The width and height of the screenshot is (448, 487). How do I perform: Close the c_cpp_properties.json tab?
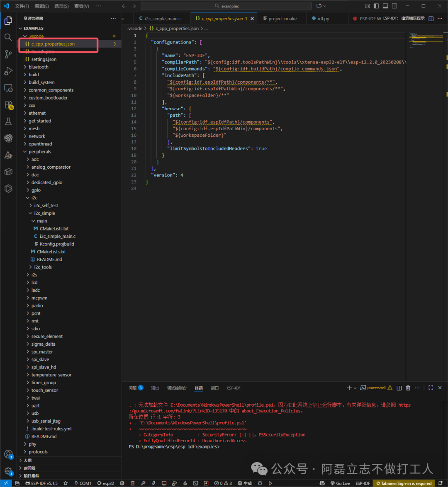pyautogui.click(x=252, y=19)
